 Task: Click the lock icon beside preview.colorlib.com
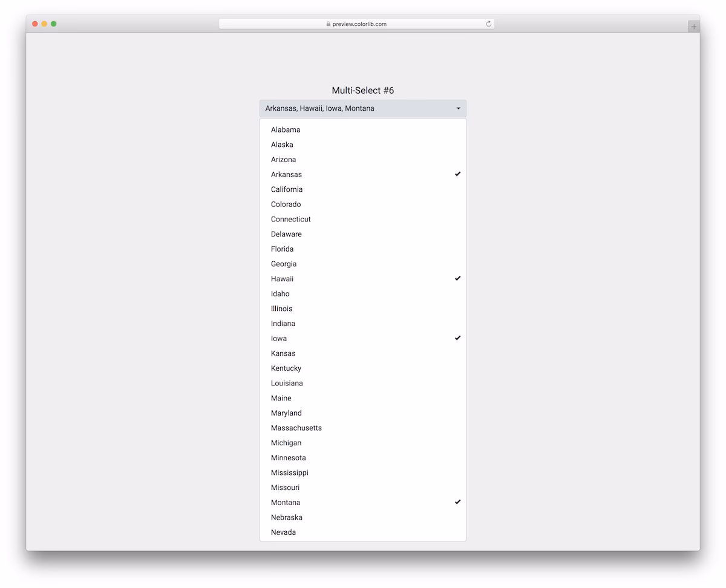329,24
